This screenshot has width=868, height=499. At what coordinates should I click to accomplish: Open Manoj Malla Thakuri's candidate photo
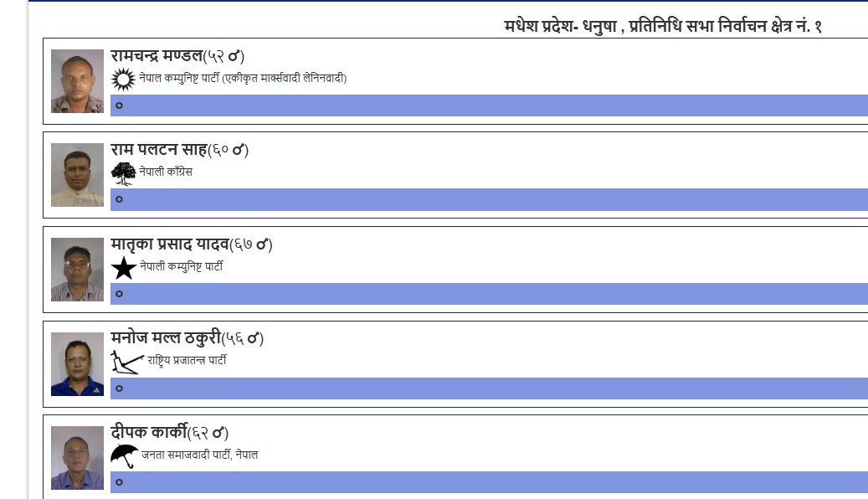click(77, 363)
